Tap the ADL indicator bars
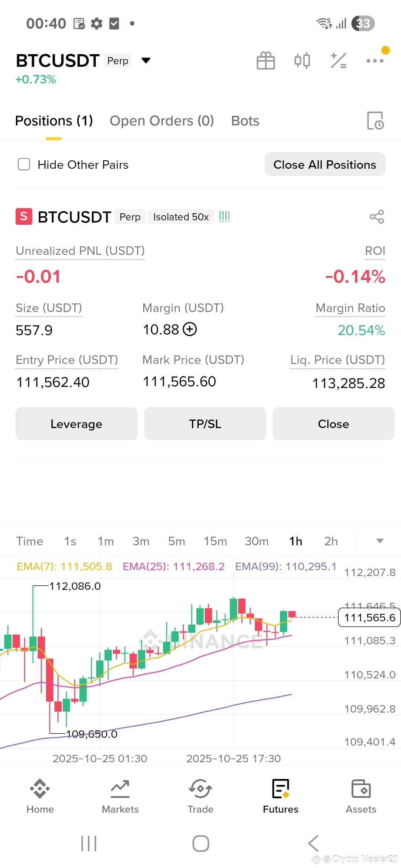 (x=224, y=217)
